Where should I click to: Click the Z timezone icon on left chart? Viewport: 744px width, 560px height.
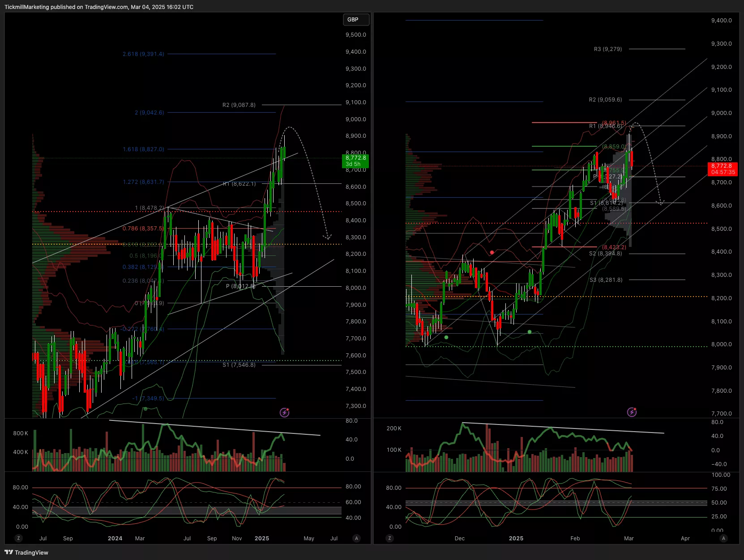(18, 538)
